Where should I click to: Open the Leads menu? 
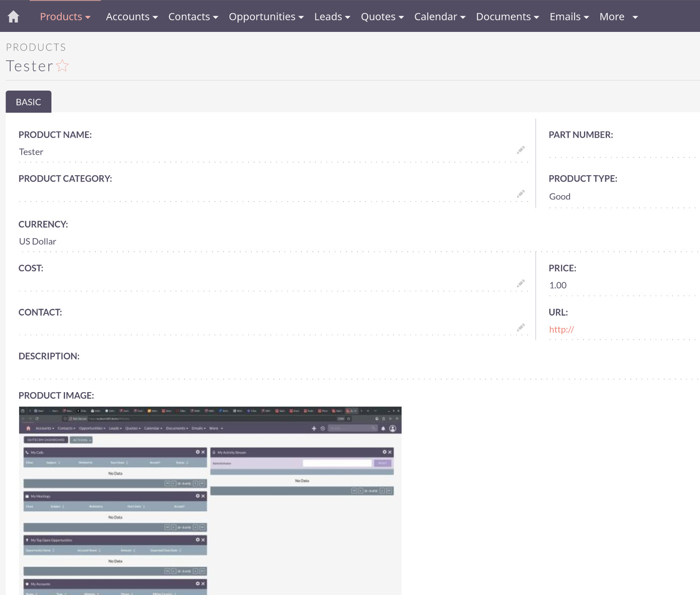click(x=332, y=17)
